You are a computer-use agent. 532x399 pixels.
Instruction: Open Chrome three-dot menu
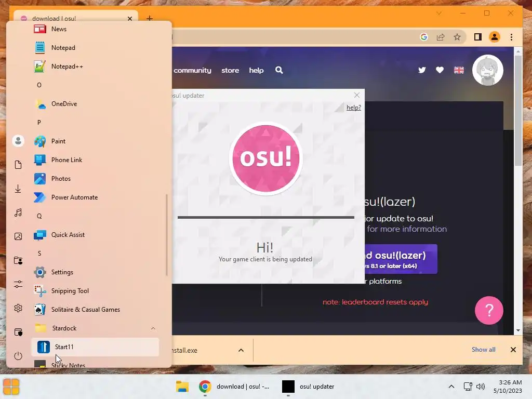pyautogui.click(x=511, y=37)
